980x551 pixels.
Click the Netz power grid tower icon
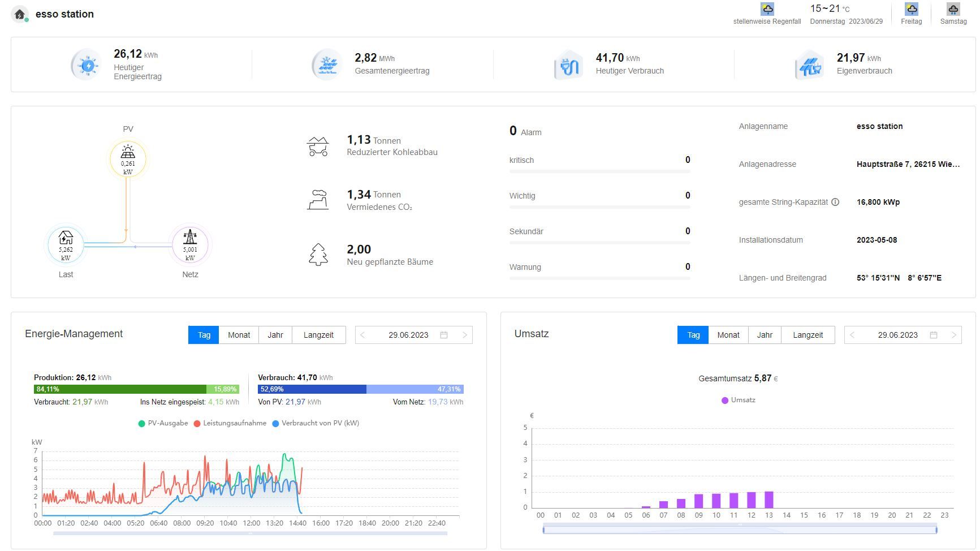tap(190, 237)
